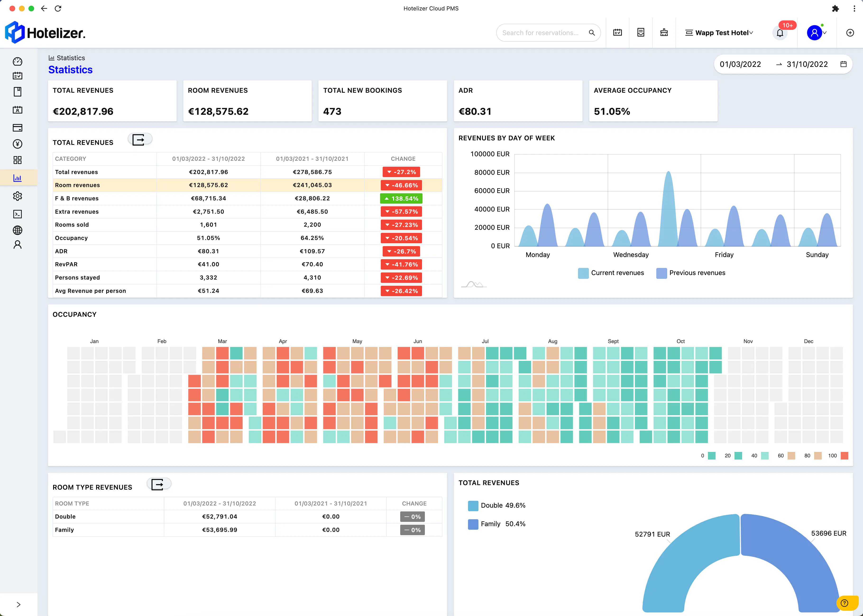The image size is (863, 616).
Task: Click the browser extensions puzzle icon
Action: [835, 8]
